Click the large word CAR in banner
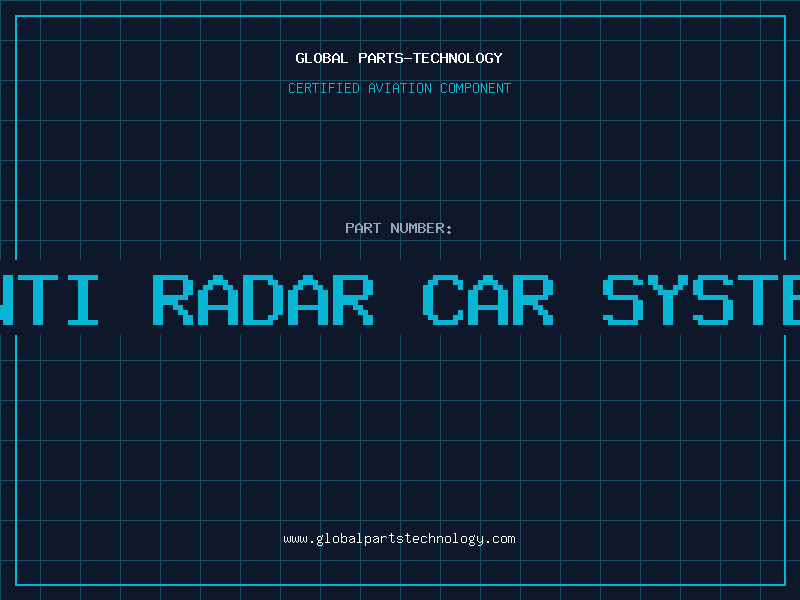Viewport: 800px width, 600px height. tap(487, 299)
